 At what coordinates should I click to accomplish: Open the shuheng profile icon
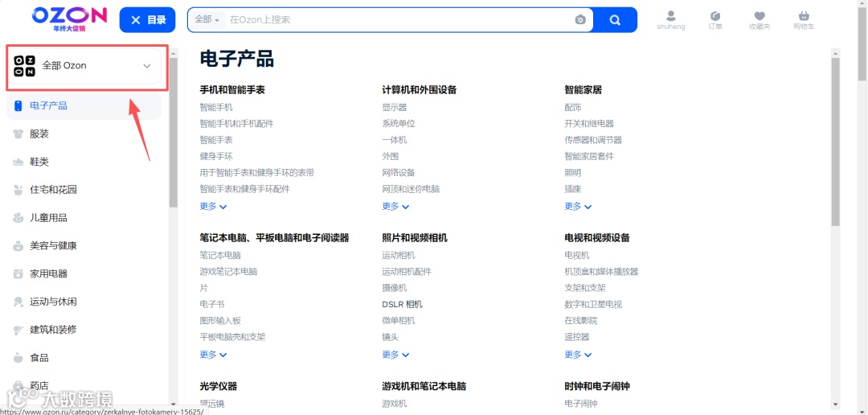coord(670,20)
